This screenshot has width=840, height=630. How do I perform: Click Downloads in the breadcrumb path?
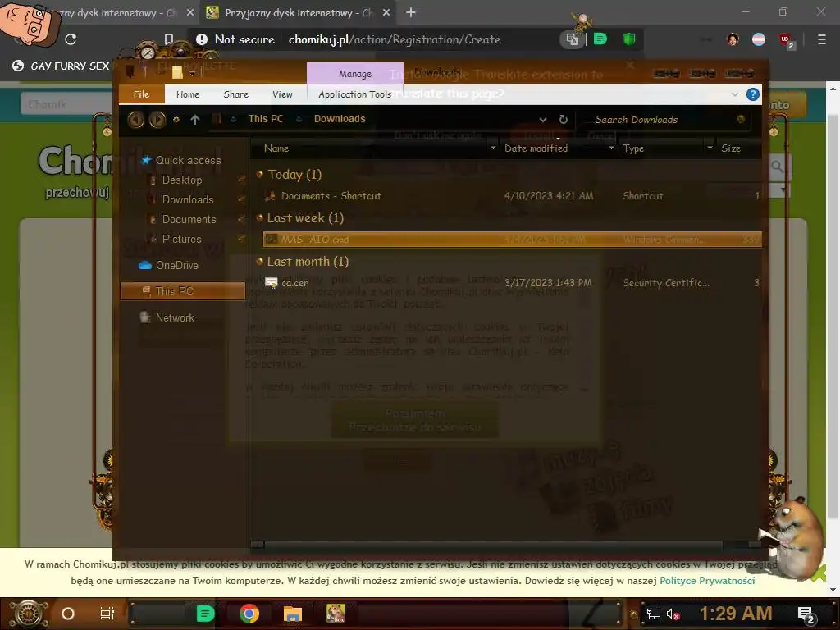point(340,119)
